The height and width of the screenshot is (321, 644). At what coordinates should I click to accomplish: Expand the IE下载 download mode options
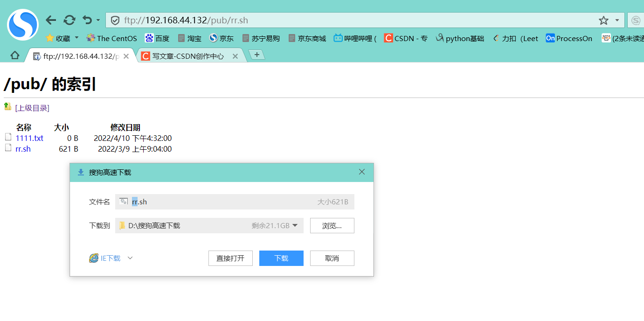coord(130,258)
